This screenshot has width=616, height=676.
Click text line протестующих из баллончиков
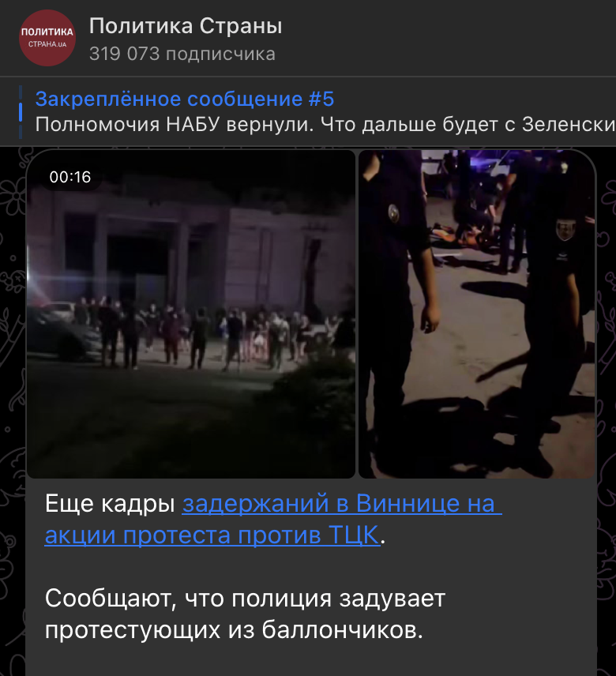pyautogui.click(x=234, y=630)
